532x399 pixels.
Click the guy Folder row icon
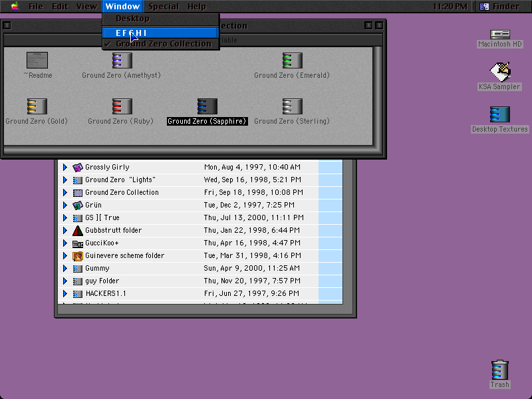point(78,281)
